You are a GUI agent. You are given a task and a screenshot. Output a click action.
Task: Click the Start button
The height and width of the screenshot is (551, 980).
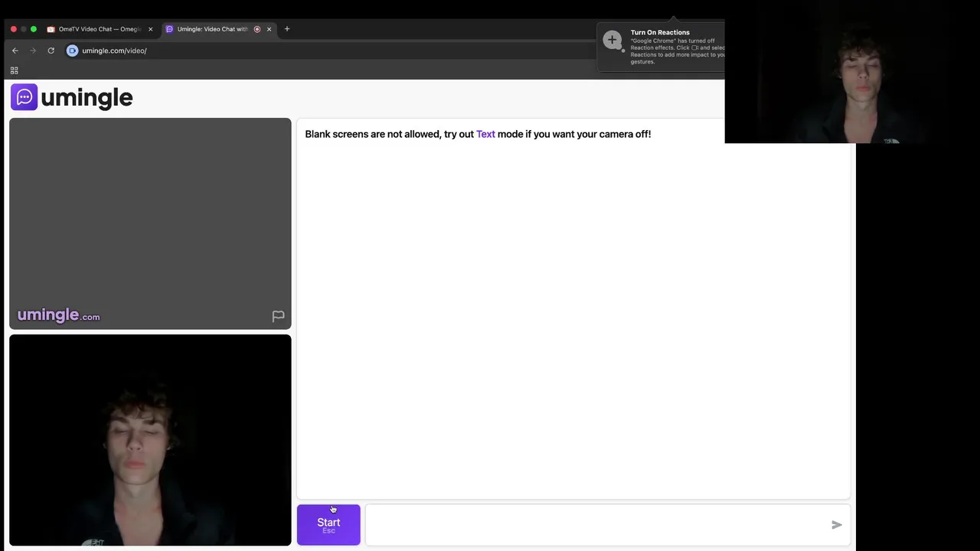tap(328, 525)
